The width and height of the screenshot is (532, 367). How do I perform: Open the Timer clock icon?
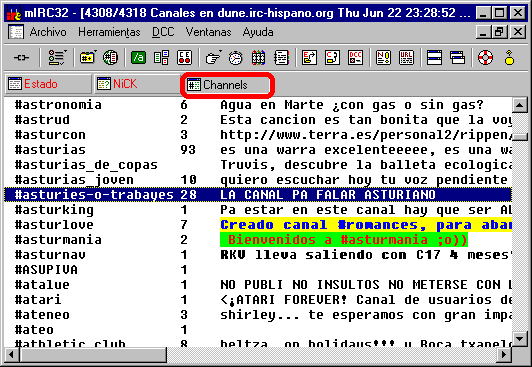235,58
